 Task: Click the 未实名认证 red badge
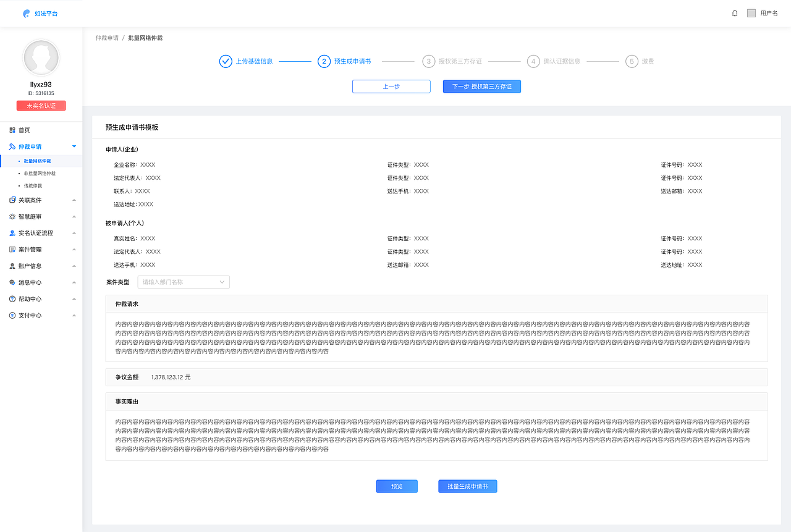coord(41,106)
